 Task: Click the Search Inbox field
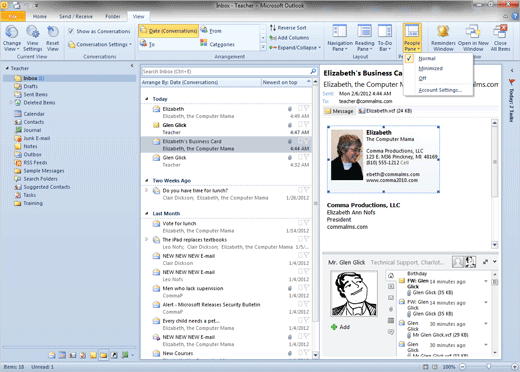[225, 71]
